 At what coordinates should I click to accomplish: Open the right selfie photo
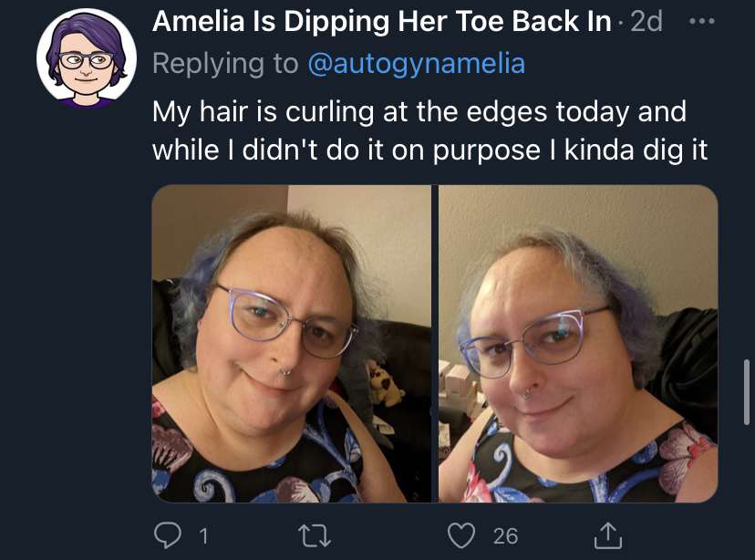tap(578, 344)
